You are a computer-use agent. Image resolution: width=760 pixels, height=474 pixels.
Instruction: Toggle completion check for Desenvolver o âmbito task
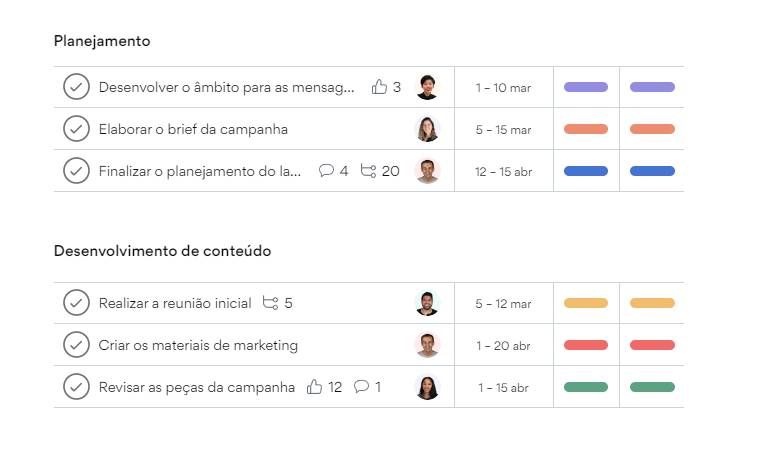[76, 87]
